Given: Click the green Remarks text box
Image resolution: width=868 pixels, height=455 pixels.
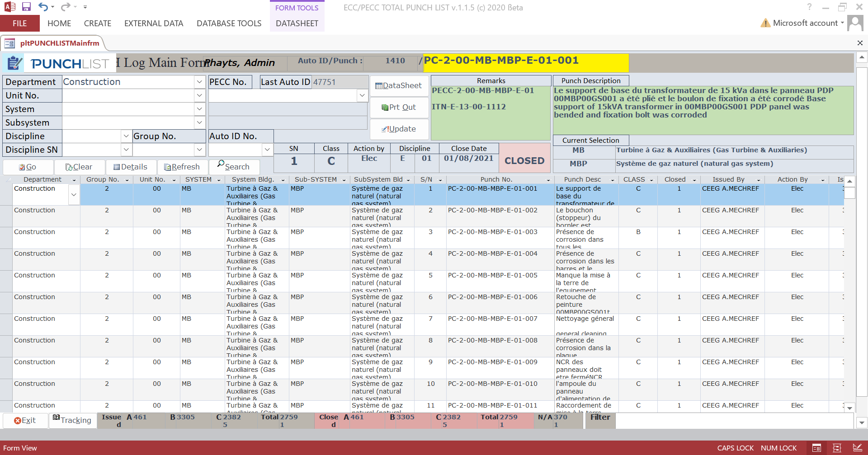Looking at the screenshot, I should click(491, 113).
